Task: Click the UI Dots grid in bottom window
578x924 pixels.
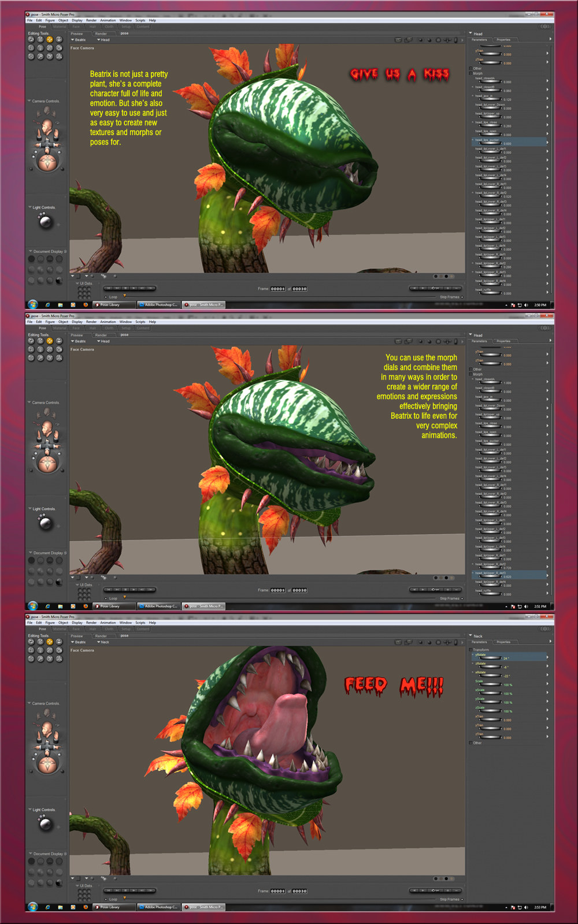Action: point(84,895)
